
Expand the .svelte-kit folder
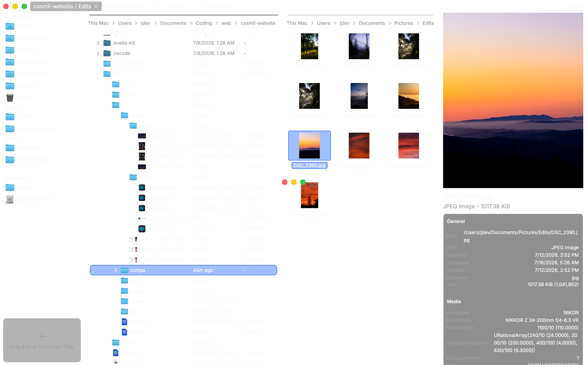[98, 43]
